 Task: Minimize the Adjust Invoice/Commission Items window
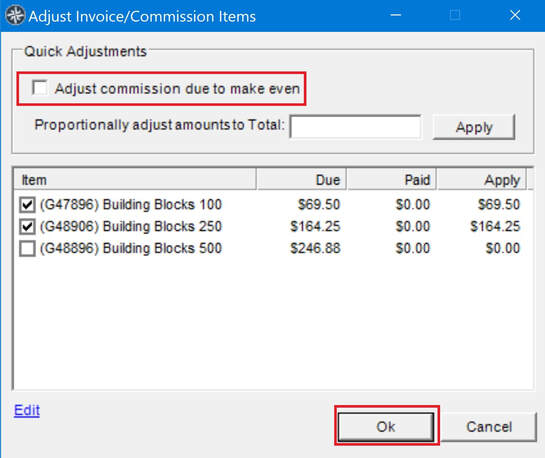pos(396,15)
